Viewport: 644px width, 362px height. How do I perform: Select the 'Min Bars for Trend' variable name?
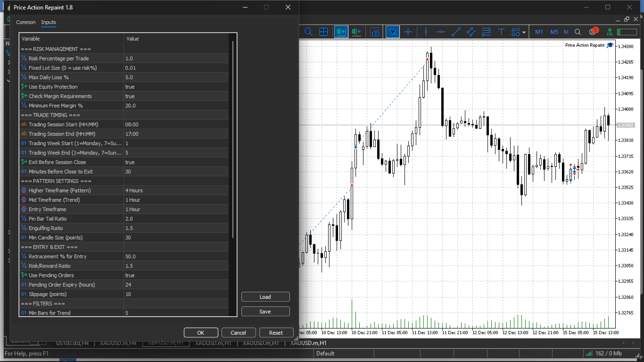pos(50,313)
